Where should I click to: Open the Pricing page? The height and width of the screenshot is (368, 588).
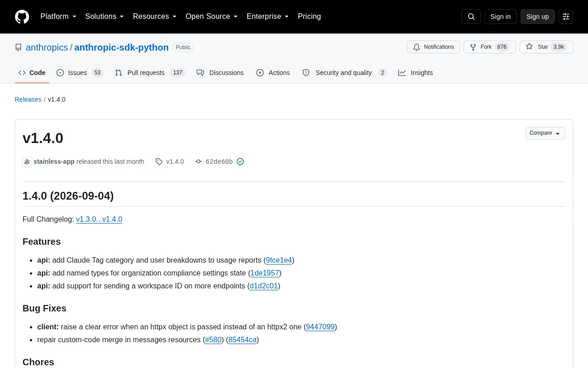click(x=309, y=17)
